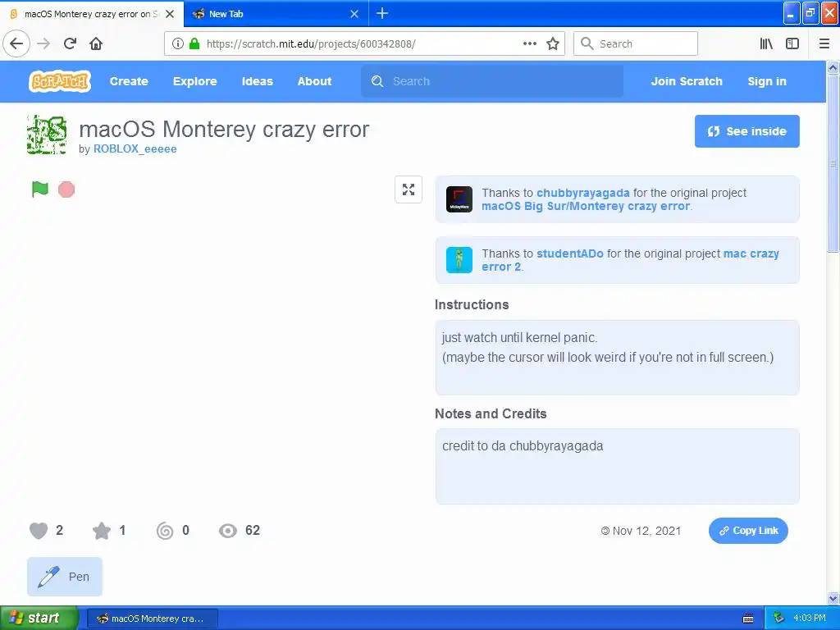
Task: Open studentADo's avatar thumbnail
Action: pyautogui.click(x=459, y=260)
